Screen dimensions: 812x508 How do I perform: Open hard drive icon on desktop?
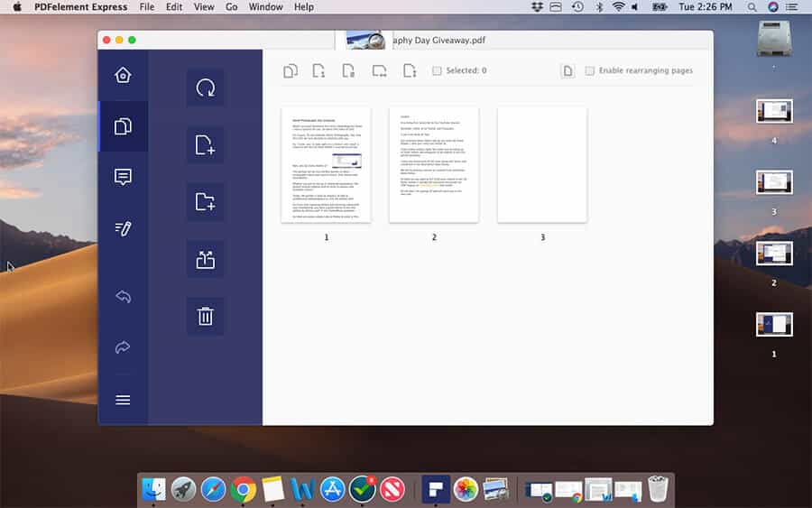(x=774, y=38)
